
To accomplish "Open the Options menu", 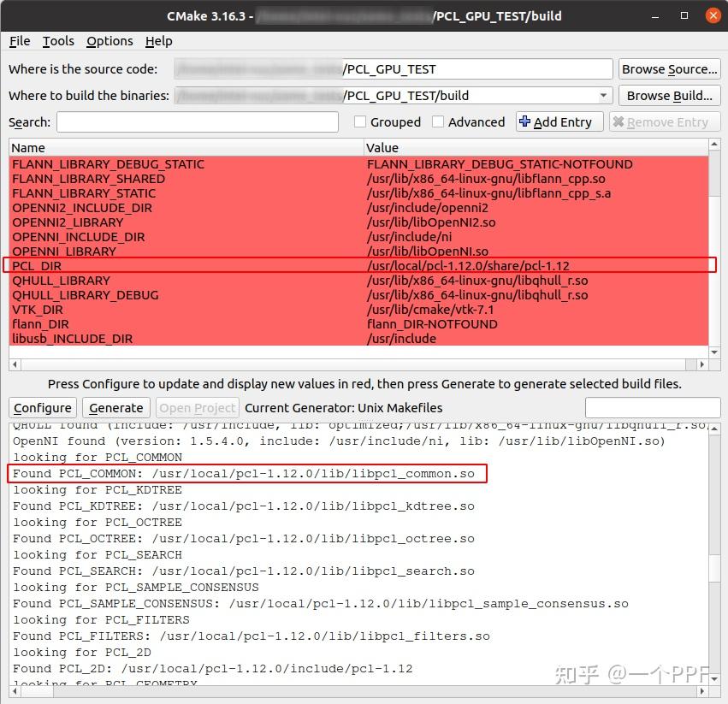I will point(109,40).
